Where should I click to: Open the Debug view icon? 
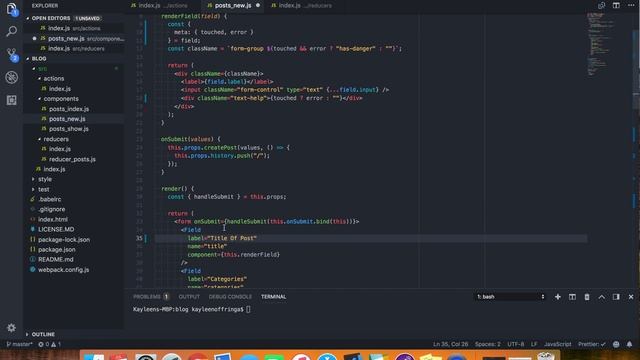(x=11, y=77)
